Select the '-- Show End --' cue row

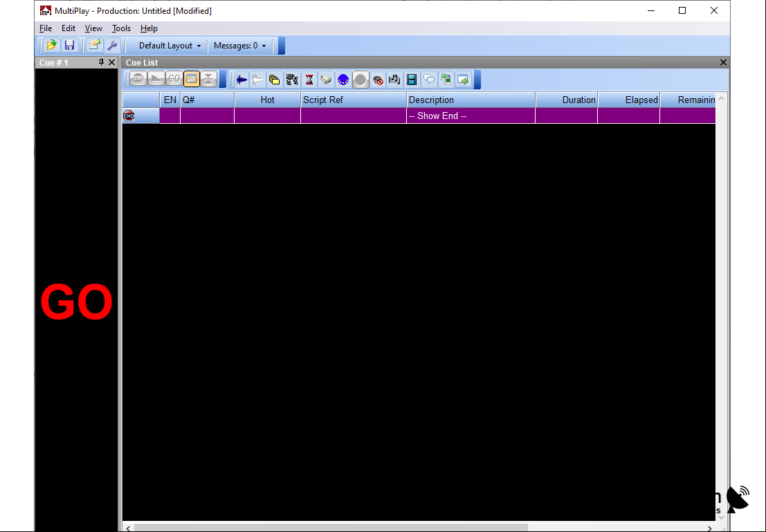419,116
